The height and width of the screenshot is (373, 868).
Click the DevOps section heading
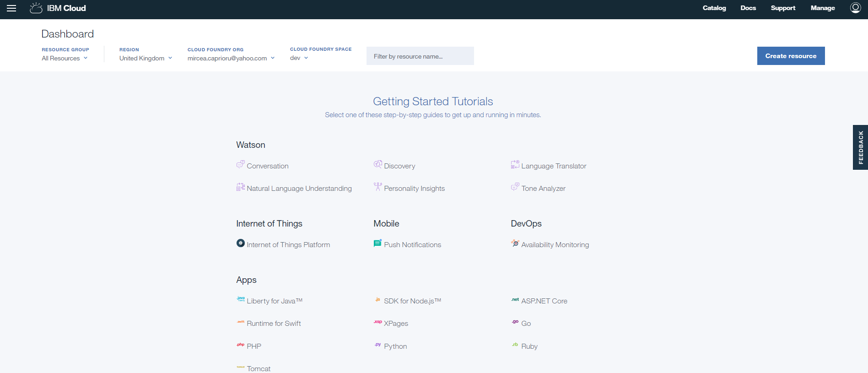526,224
